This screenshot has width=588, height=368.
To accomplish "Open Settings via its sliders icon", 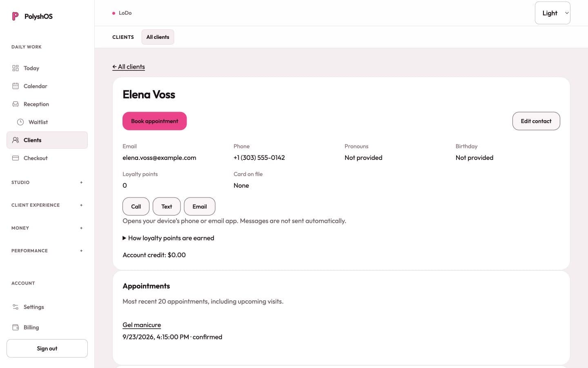I will (x=16, y=307).
